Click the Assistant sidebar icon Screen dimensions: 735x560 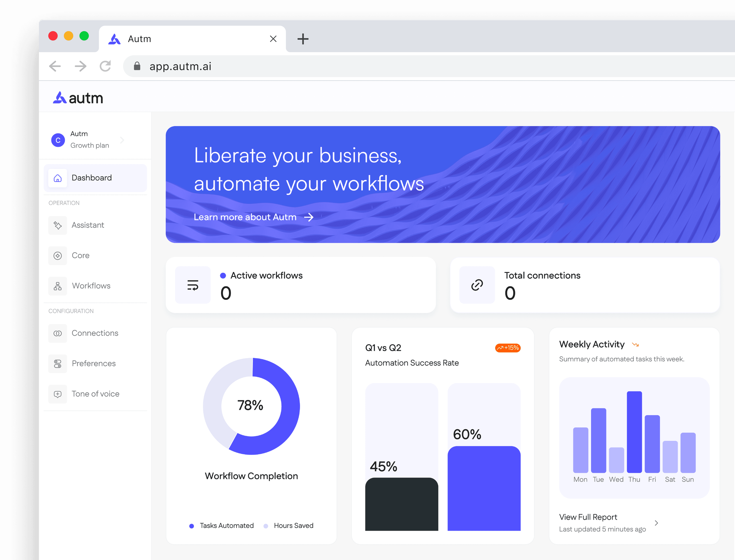click(58, 225)
